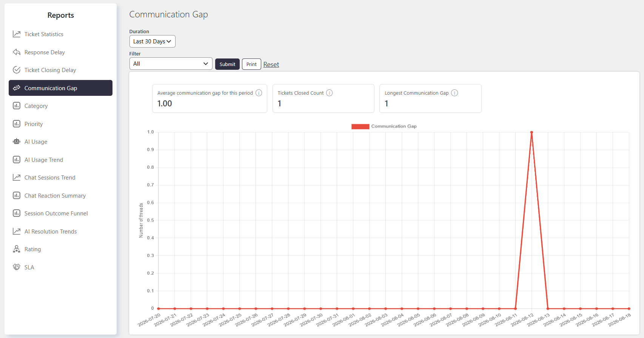View the Rating report
The width and height of the screenshot is (644, 338).
tap(60, 249)
